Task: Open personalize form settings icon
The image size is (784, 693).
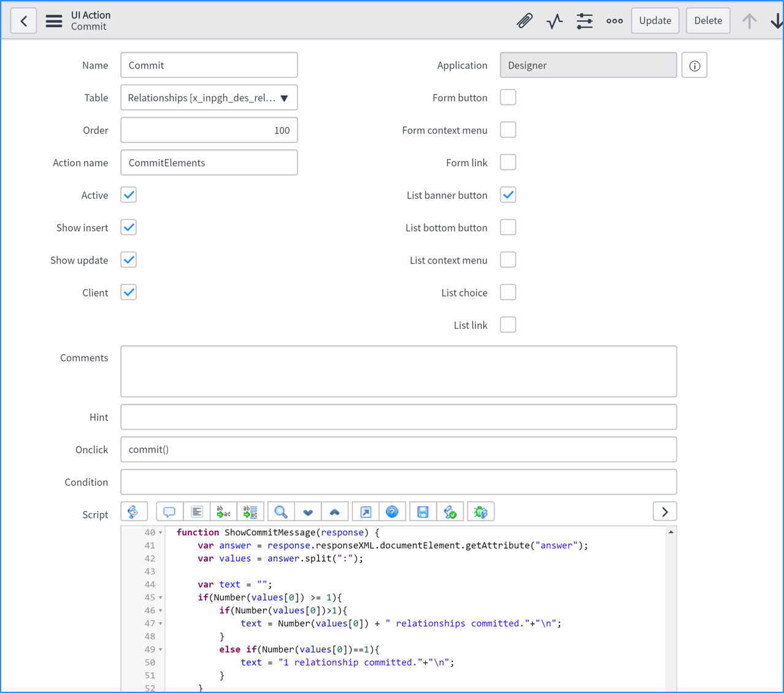Action: [x=584, y=21]
